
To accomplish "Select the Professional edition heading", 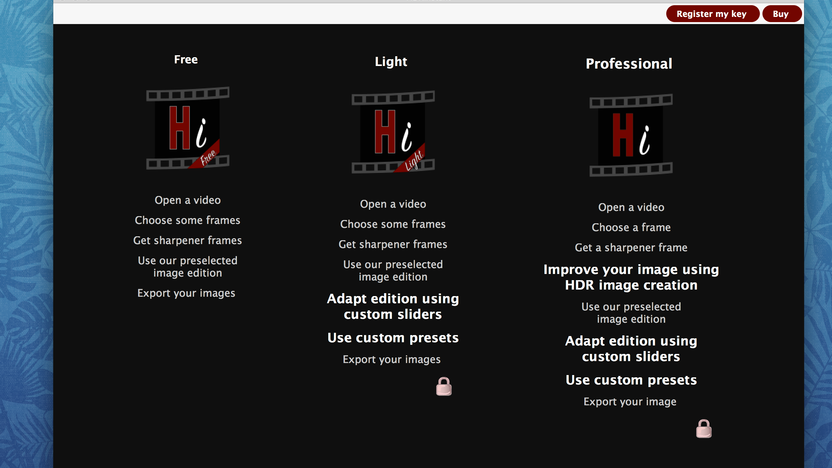I will click(629, 64).
